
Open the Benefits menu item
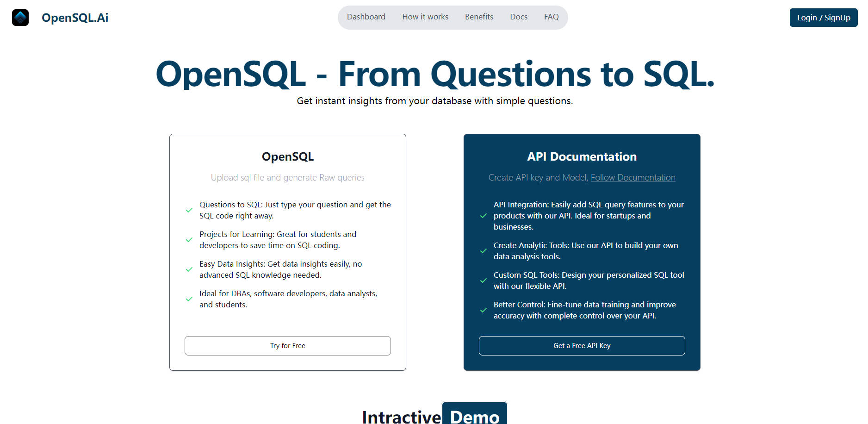click(479, 17)
